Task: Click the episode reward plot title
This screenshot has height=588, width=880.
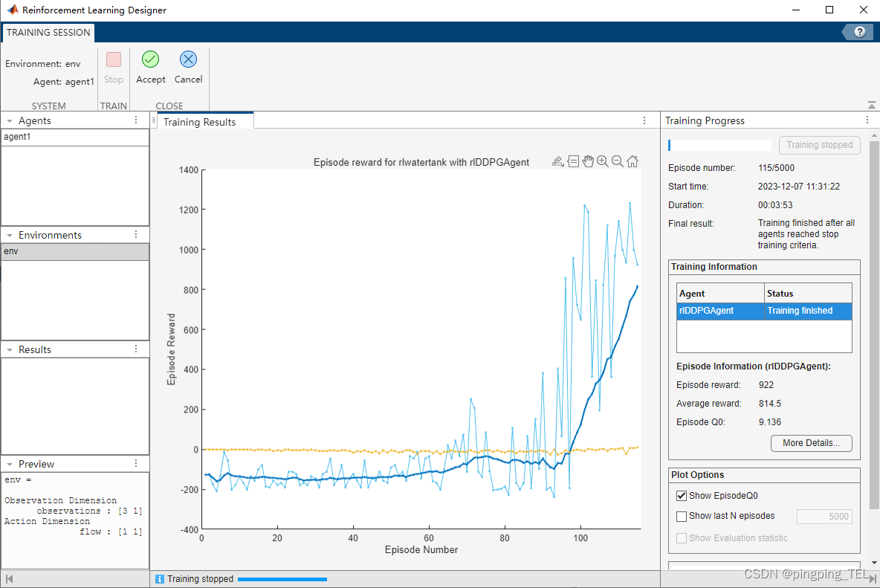Action: tap(421, 162)
